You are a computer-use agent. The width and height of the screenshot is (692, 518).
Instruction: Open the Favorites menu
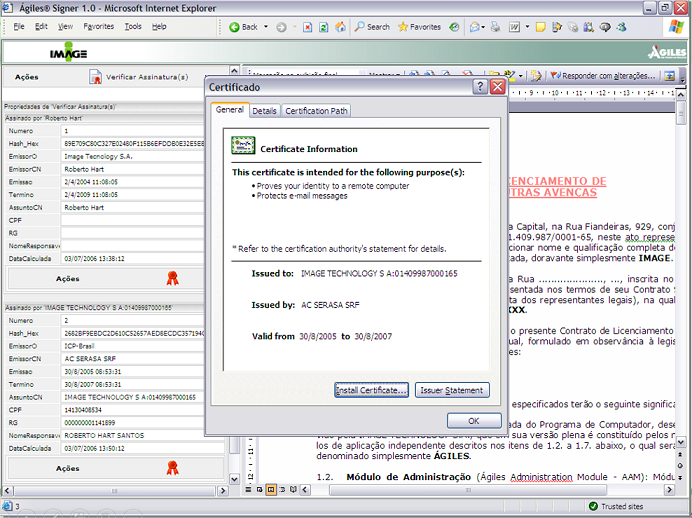[99, 26]
